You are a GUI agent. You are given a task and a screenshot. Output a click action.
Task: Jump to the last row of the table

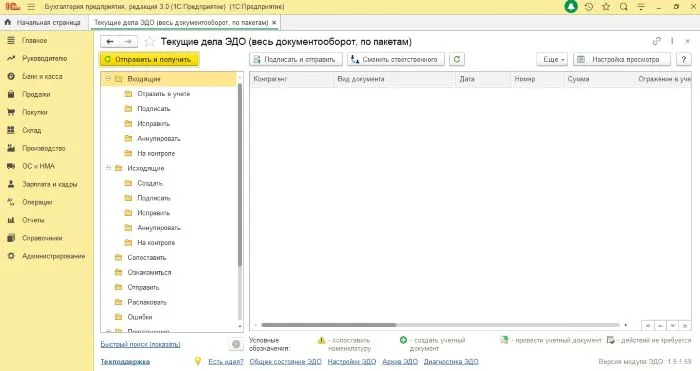point(685,325)
